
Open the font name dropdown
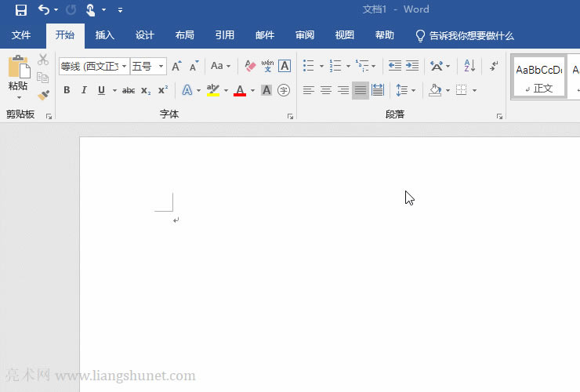tap(124, 67)
